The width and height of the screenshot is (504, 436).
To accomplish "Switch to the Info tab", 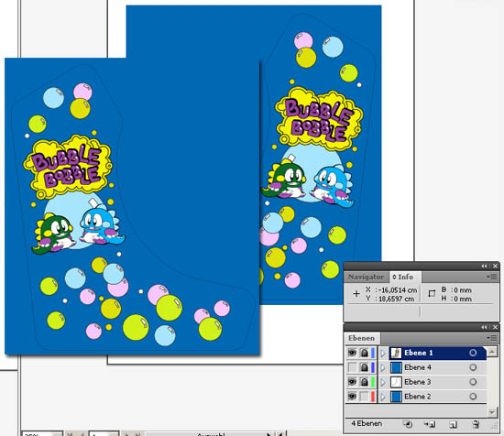I will (405, 277).
